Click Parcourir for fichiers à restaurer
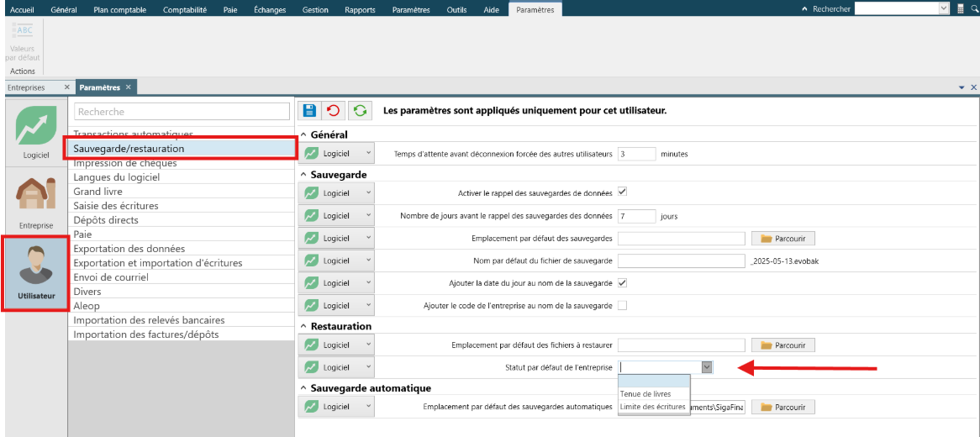 pyautogui.click(x=785, y=345)
